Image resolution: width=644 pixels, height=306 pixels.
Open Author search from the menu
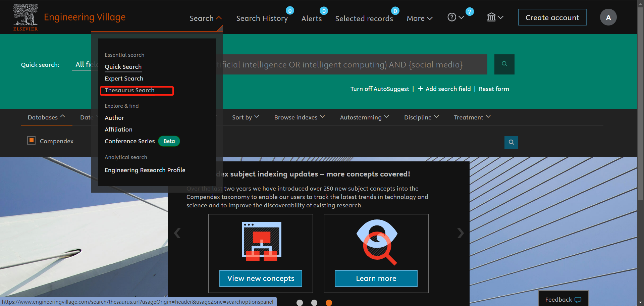tap(114, 118)
